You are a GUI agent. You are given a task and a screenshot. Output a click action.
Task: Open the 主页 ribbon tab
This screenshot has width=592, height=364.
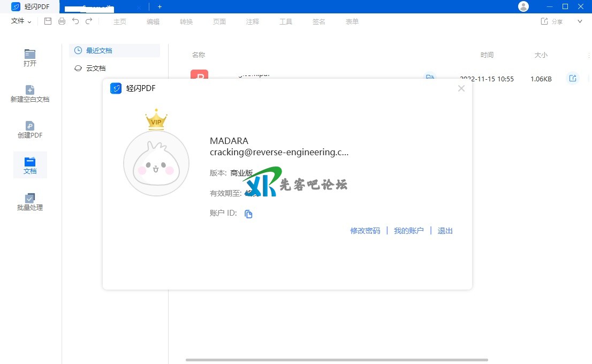120,22
